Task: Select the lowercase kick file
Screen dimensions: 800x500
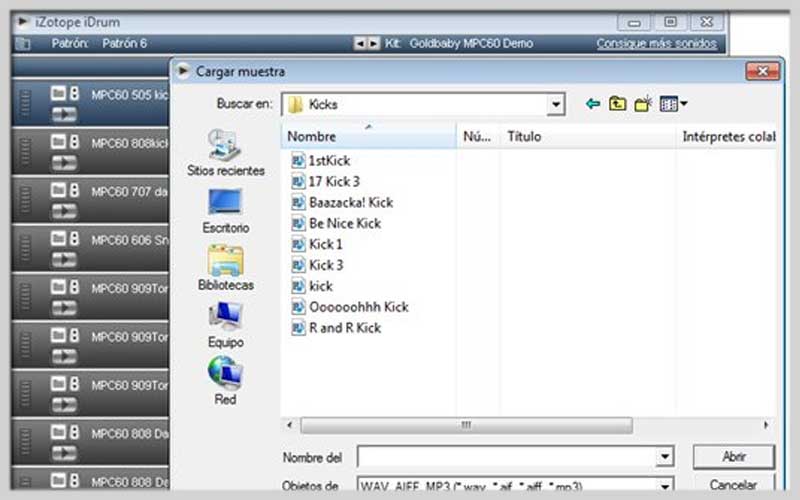Action: coord(312,286)
